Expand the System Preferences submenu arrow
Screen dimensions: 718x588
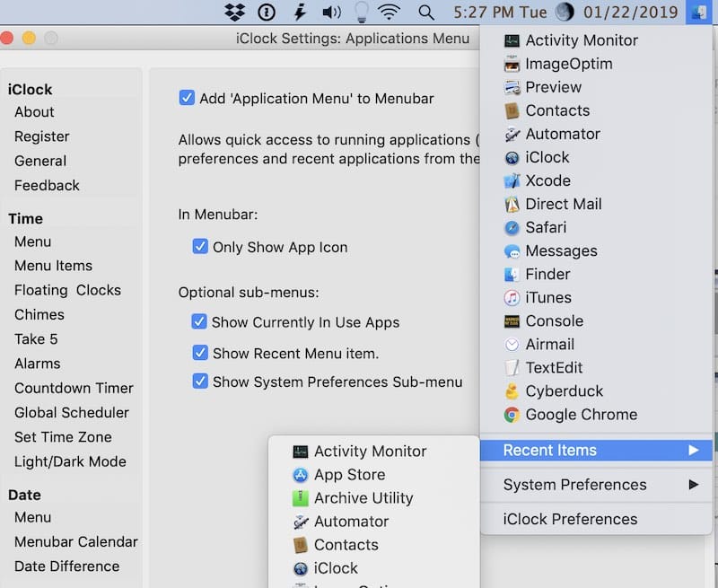click(694, 485)
